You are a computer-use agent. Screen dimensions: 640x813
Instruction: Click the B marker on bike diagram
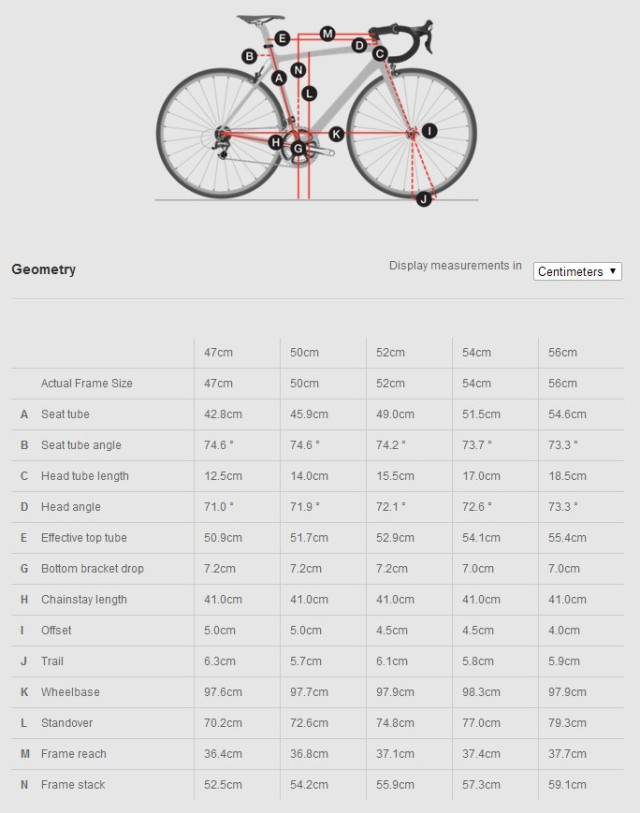click(249, 56)
